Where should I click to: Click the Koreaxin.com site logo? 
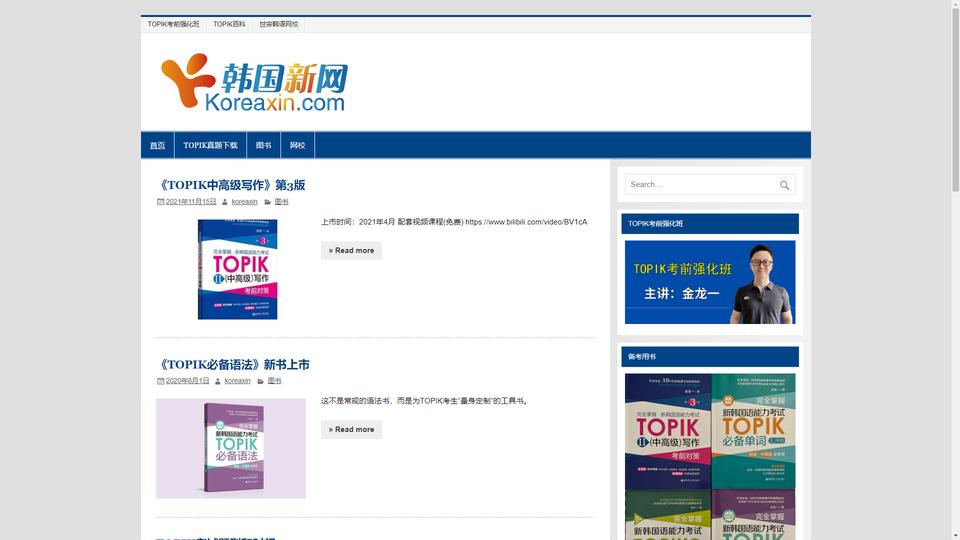coord(254,83)
